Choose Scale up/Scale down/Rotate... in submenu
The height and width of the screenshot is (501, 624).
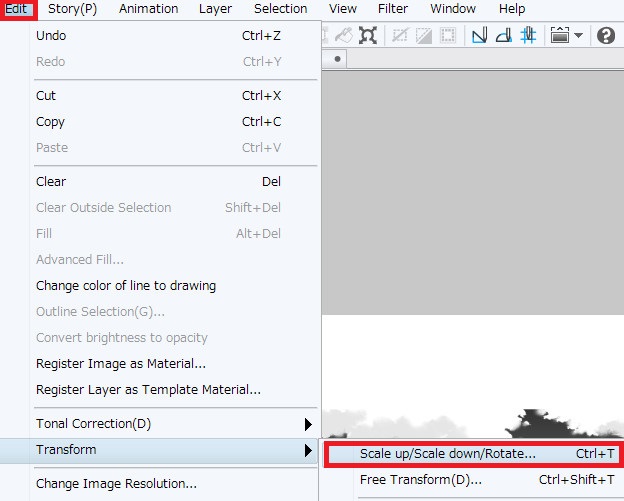pos(473,454)
